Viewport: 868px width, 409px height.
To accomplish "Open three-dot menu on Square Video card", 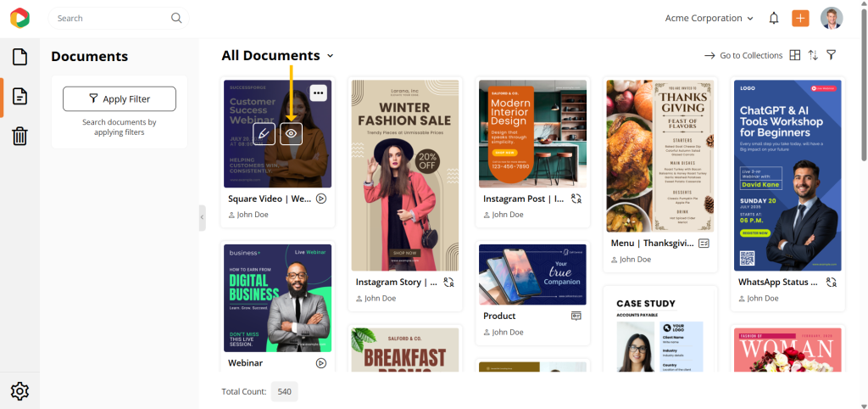I will tap(319, 93).
